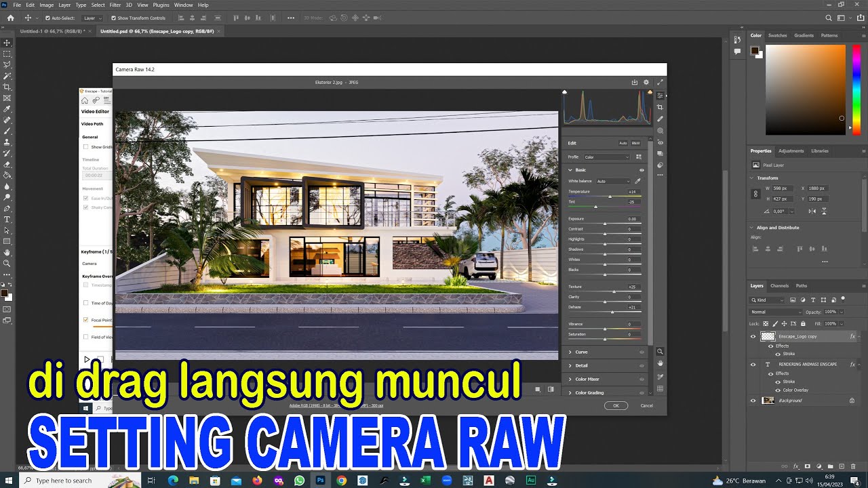Collapse the Basic section
The height and width of the screenshot is (488, 868).
570,170
